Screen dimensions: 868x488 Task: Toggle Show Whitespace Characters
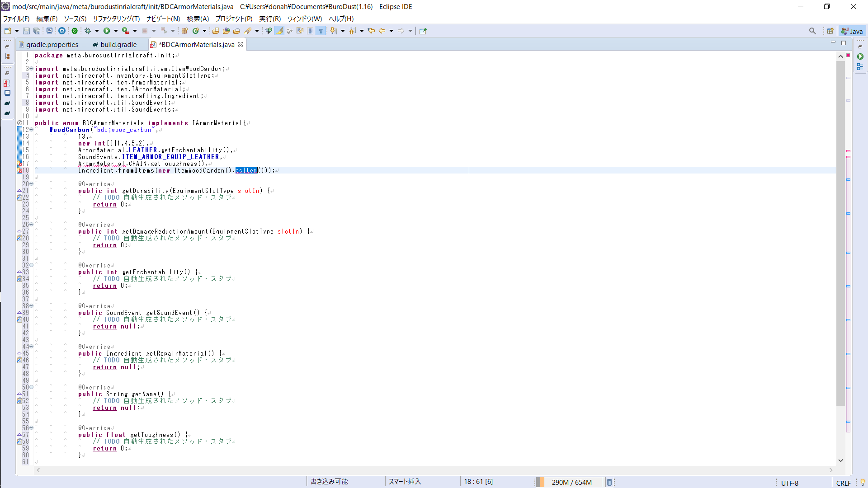coord(321,31)
